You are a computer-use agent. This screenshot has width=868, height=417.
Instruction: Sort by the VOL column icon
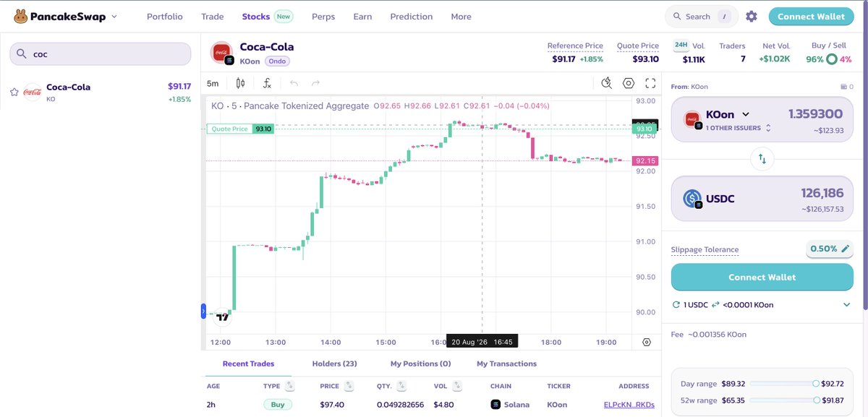point(458,386)
